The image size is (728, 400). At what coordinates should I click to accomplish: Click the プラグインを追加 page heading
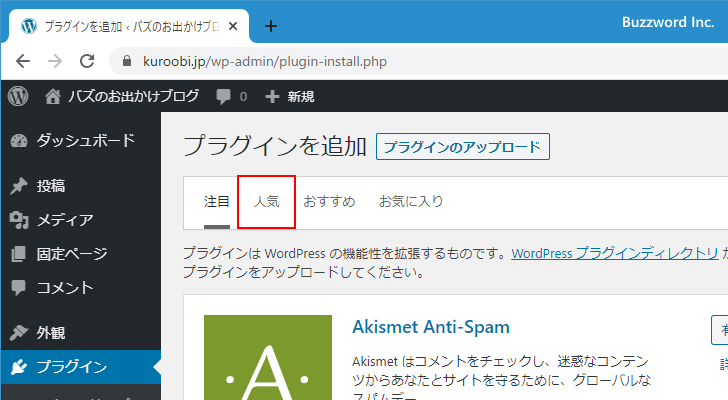point(275,146)
